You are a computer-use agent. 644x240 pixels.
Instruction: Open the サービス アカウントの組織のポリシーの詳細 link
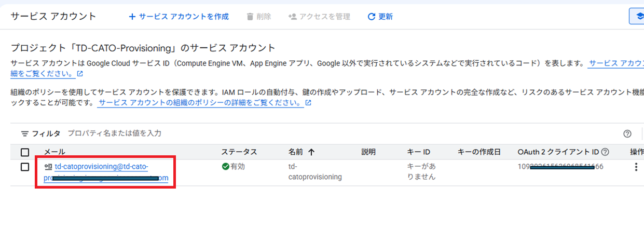click(200, 103)
